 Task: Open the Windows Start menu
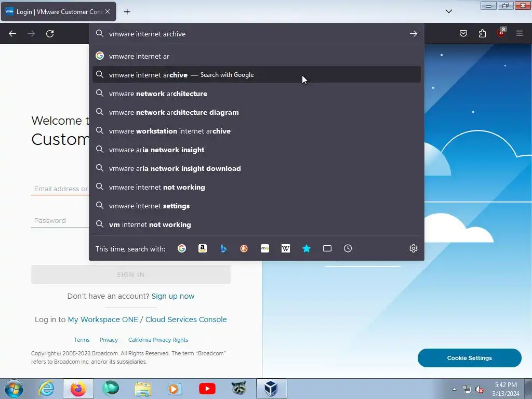click(14, 389)
